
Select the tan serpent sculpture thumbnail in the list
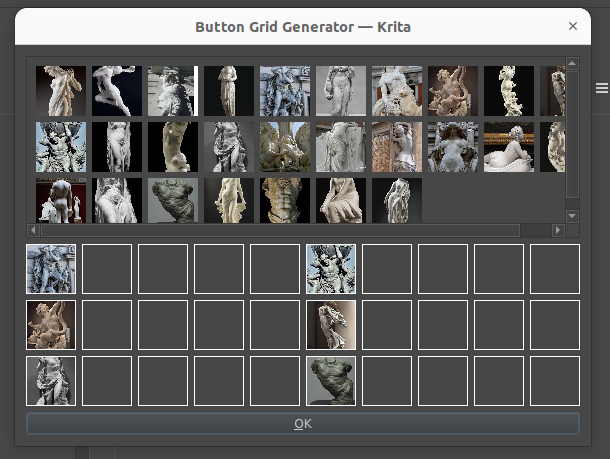(453, 91)
